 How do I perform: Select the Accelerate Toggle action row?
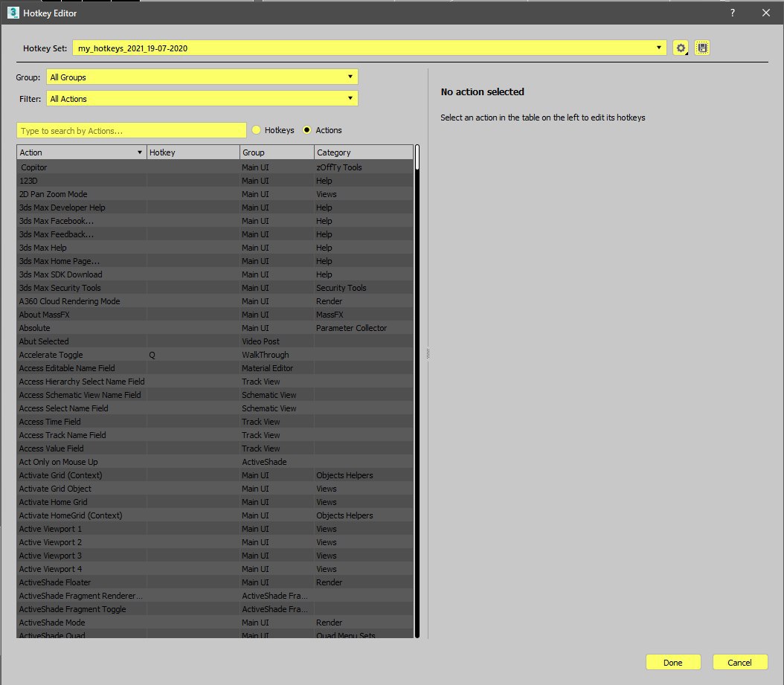tap(215, 355)
